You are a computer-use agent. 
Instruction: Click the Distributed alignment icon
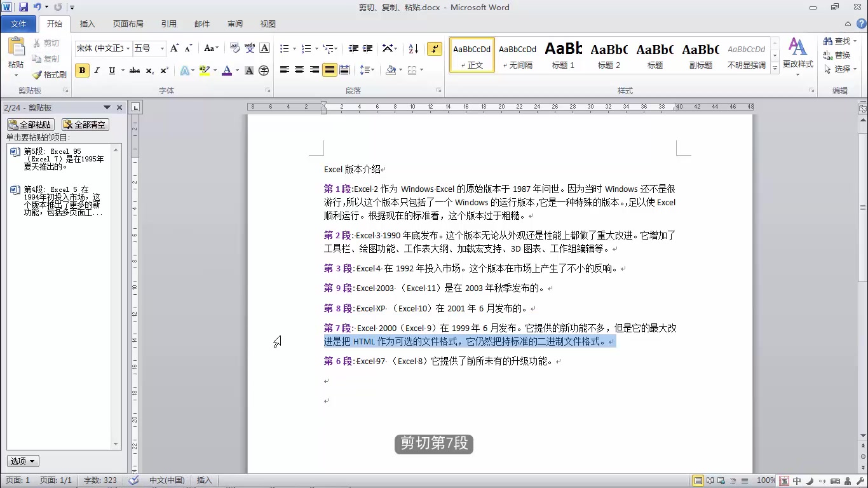[x=344, y=70]
